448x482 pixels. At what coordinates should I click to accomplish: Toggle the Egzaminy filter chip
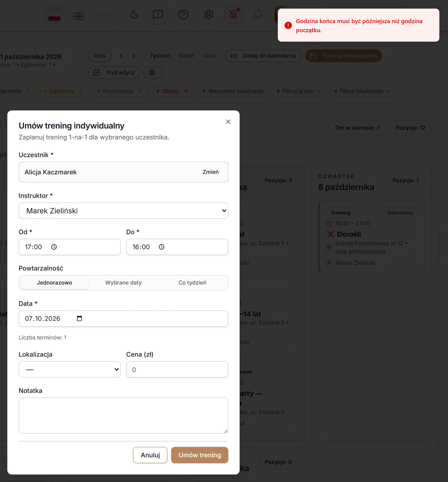point(64,91)
